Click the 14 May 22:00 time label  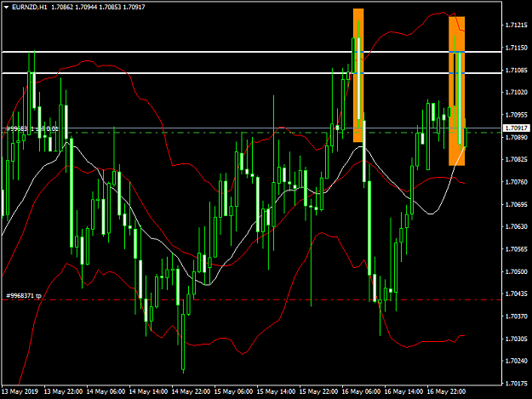[x=191, y=391]
